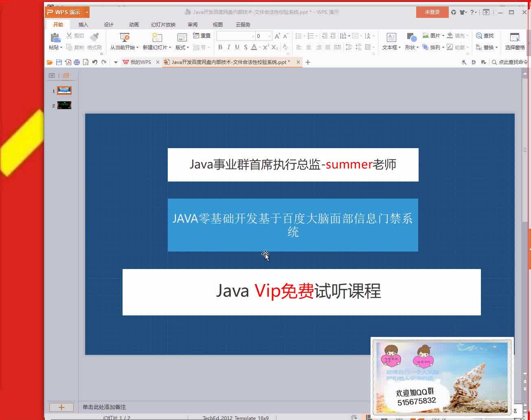
Task: Click the 未登录 (Not logged in) button
Action: pos(432,12)
